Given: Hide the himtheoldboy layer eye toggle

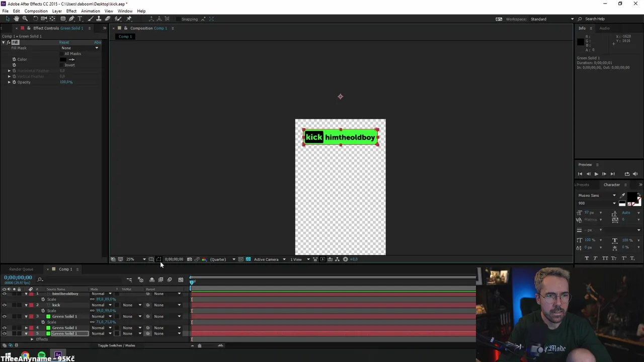Looking at the screenshot, I should click(x=5, y=294).
